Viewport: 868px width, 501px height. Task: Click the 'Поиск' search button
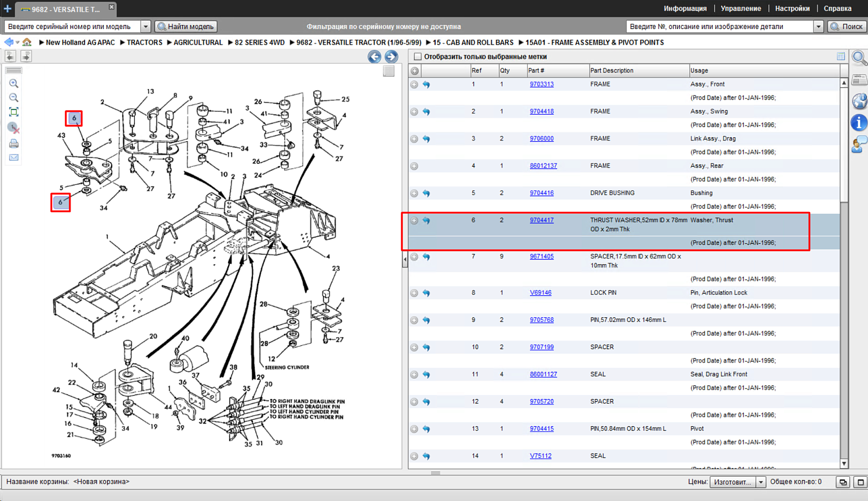[847, 27]
